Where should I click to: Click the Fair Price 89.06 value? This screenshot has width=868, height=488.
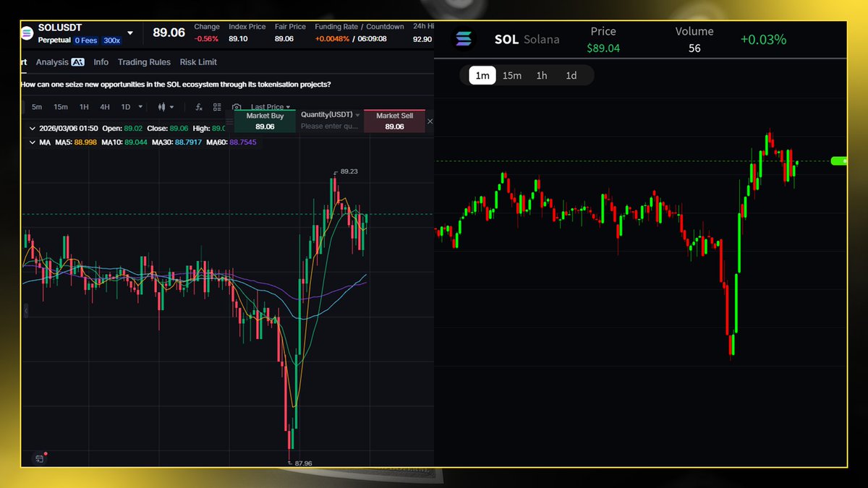coord(284,39)
